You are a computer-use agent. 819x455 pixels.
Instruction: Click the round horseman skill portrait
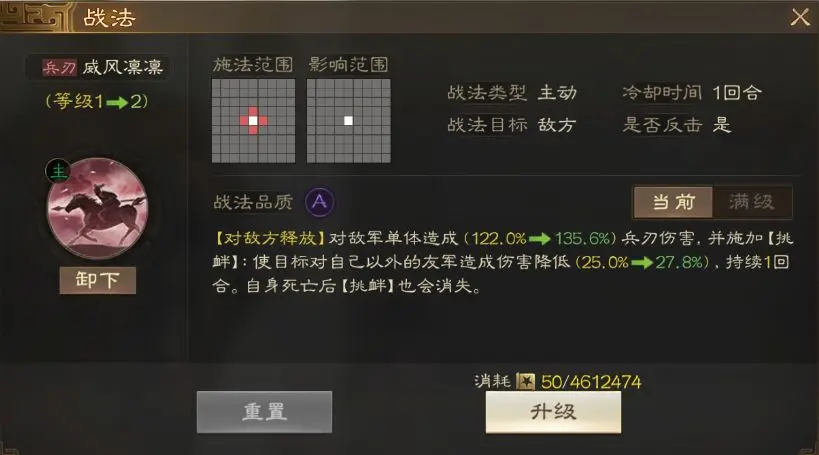[98, 208]
